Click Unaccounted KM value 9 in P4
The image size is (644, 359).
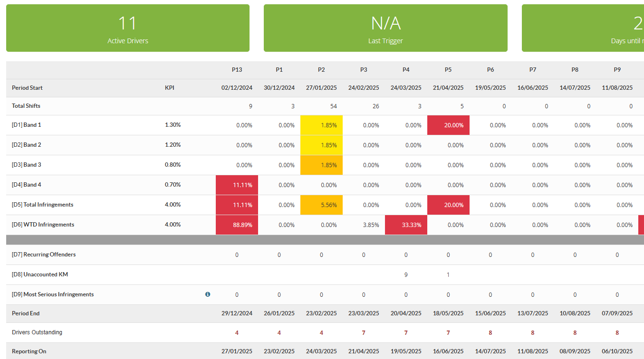pyautogui.click(x=405, y=274)
